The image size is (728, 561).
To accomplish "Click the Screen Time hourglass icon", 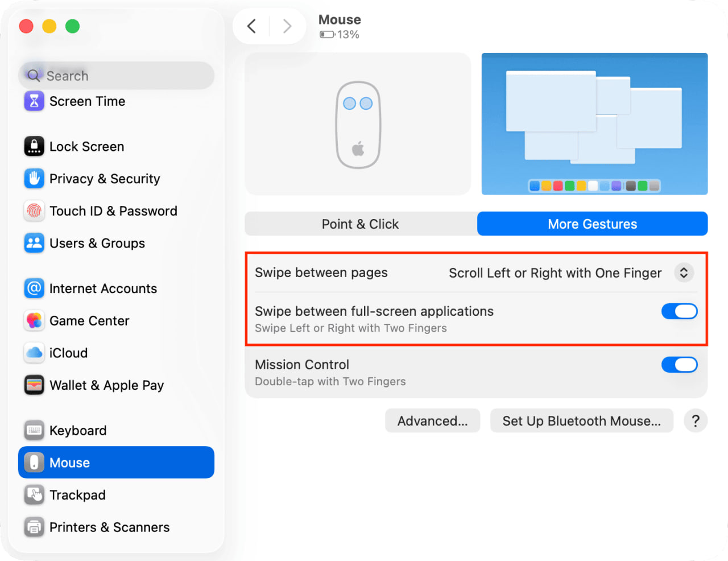I will 34,101.
